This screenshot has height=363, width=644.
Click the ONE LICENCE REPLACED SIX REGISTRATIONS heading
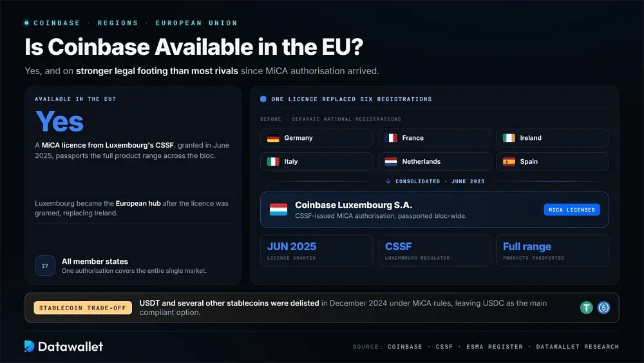(x=352, y=99)
